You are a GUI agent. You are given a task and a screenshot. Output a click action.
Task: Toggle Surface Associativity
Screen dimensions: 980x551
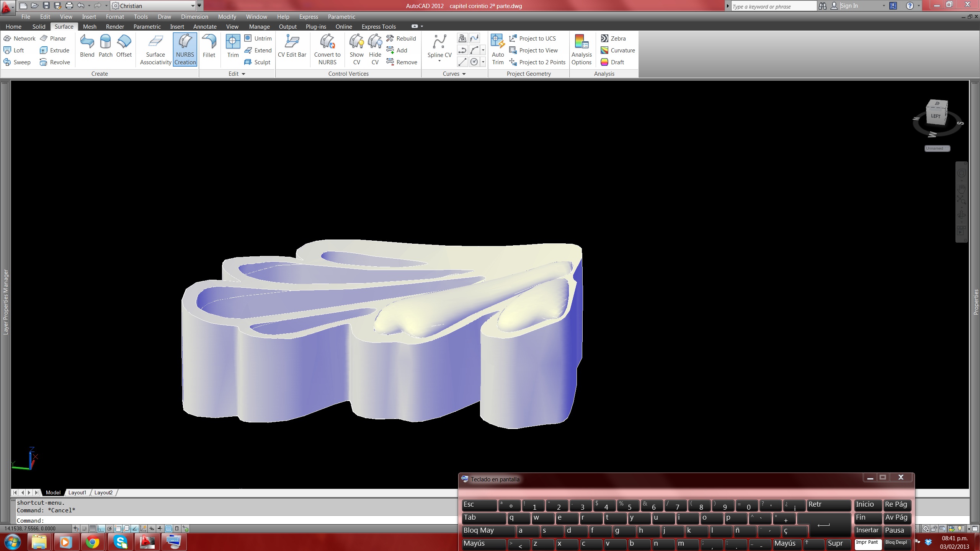point(155,50)
